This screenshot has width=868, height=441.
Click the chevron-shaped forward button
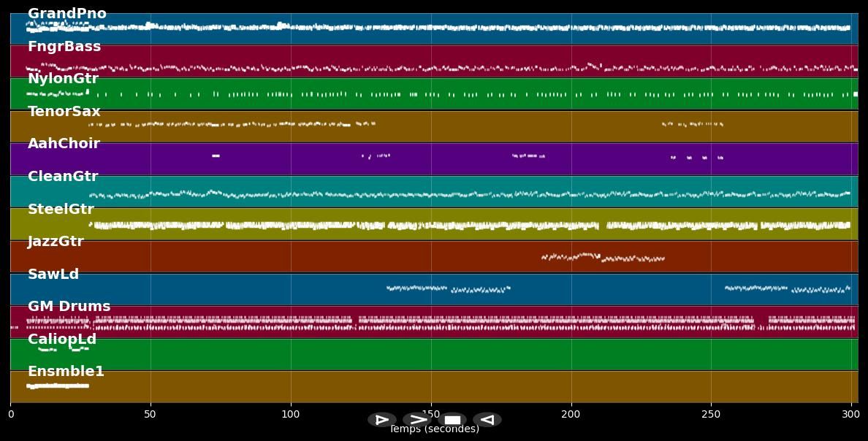[416, 420]
